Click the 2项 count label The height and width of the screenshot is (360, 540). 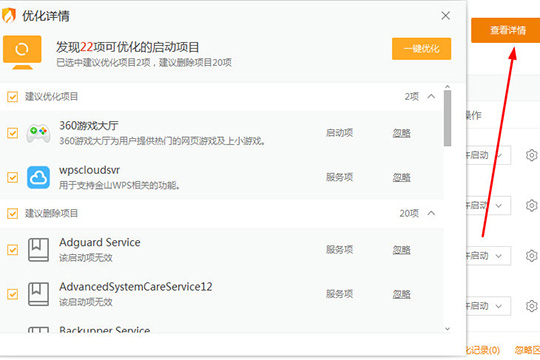pyautogui.click(x=412, y=96)
